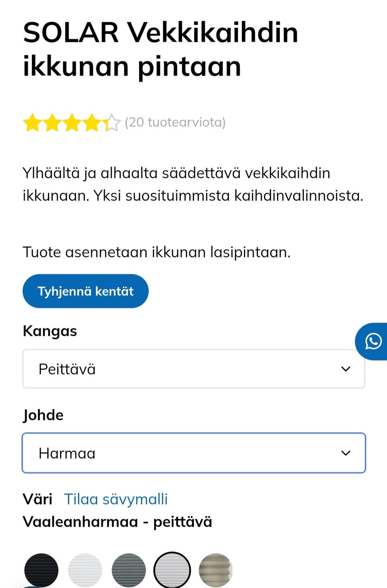
Task: Select the white fabric swatch
Action: [x=85, y=569]
